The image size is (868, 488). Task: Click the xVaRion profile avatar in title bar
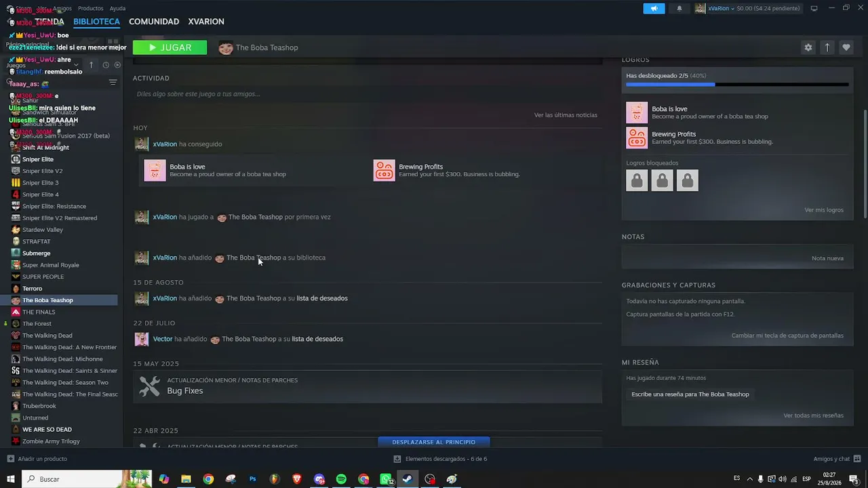pyautogui.click(x=700, y=8)
